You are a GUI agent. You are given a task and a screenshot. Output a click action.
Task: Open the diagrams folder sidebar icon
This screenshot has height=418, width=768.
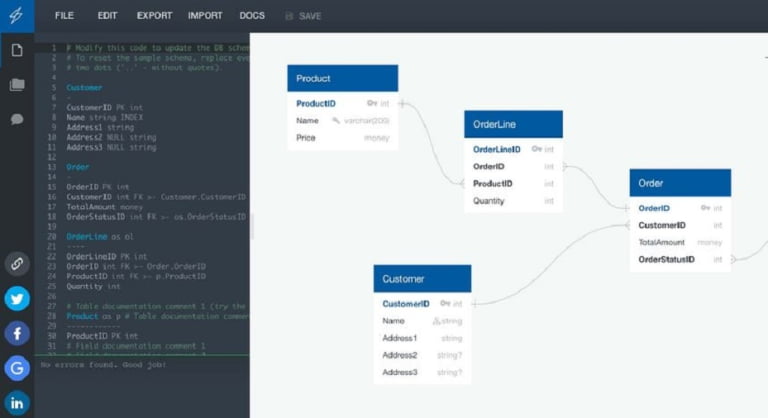(x=16, y=85)
